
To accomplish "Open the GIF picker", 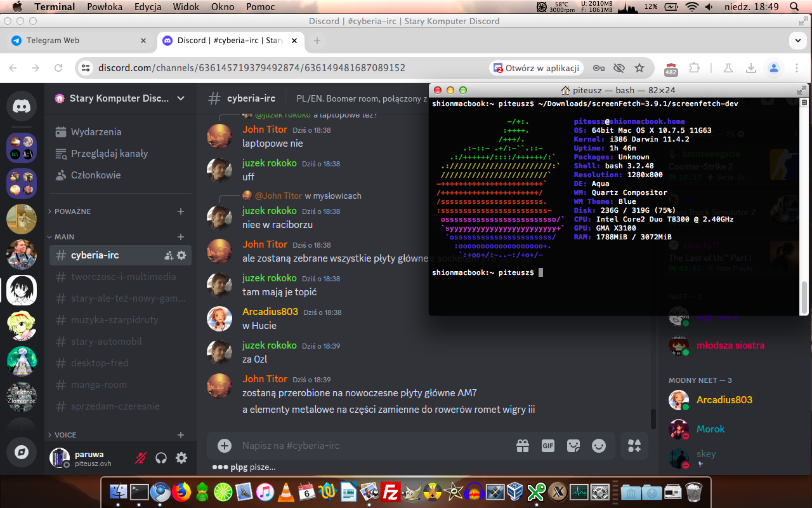I will (548, 446).
